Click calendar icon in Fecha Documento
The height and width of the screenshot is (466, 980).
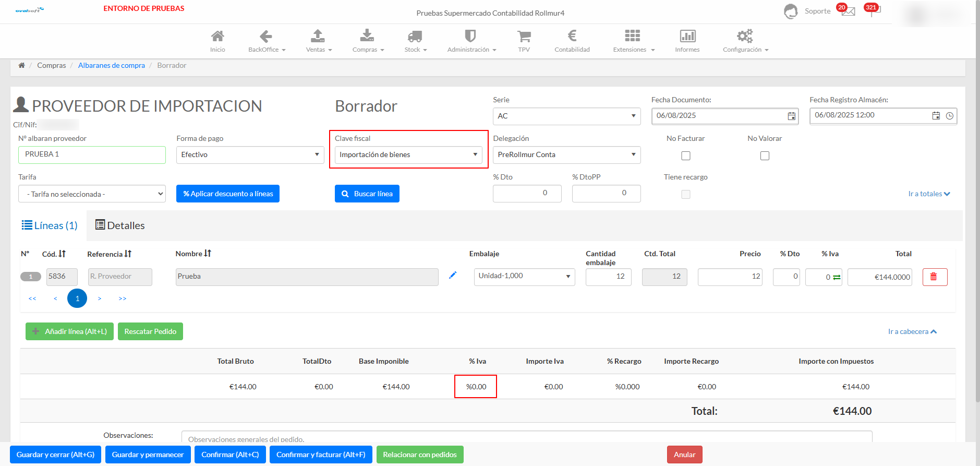click(791, 116)
